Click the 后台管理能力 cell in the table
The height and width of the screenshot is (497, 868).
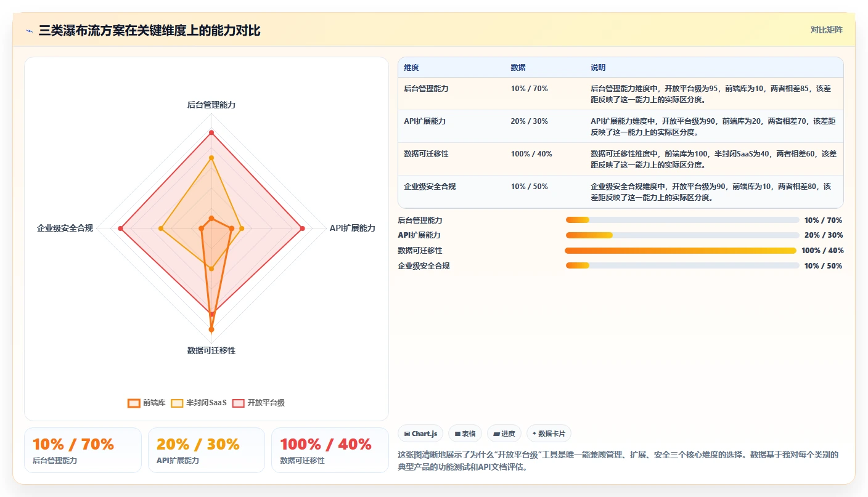pos(426,89)
